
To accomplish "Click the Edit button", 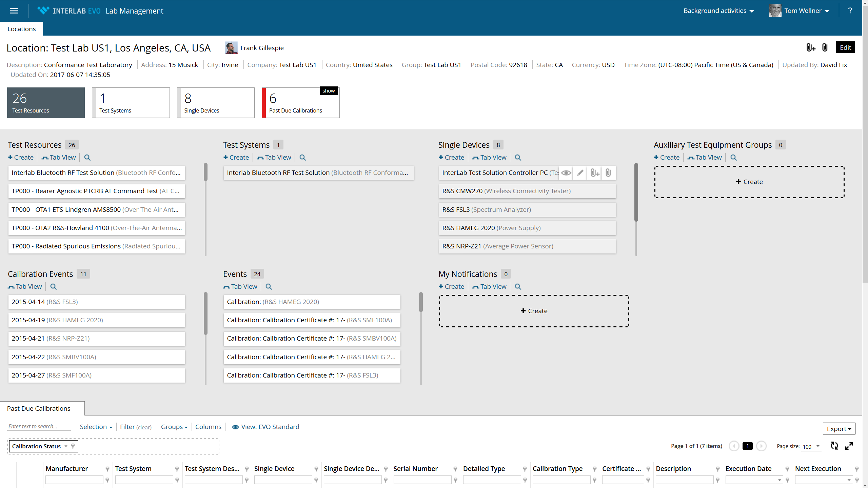I will 845,47.
